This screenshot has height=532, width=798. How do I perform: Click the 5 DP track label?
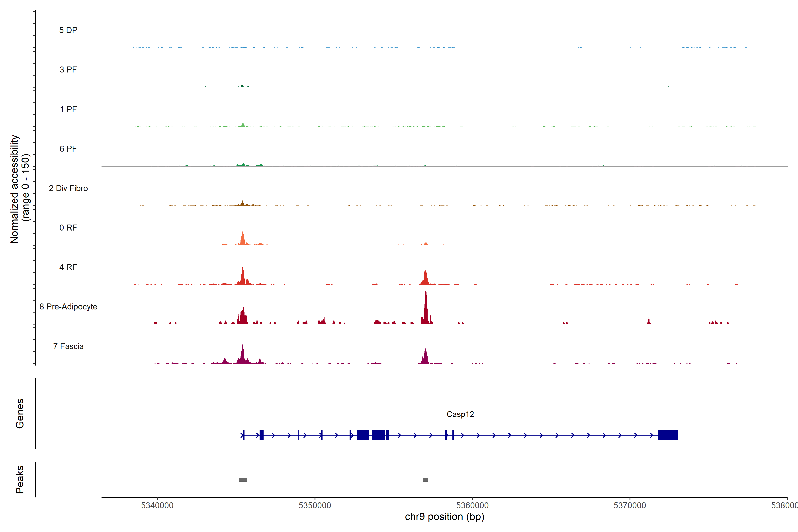click(x=68, y=30)
